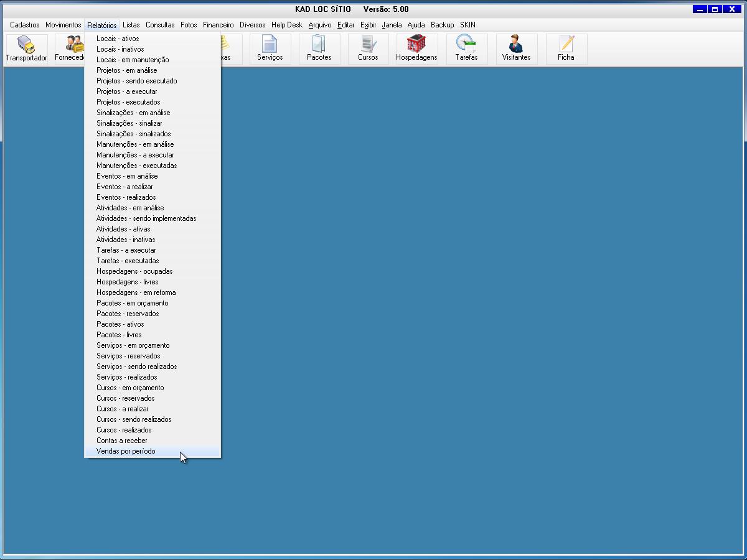
Task: Open Vendas por período report
Action: (153, 451)
